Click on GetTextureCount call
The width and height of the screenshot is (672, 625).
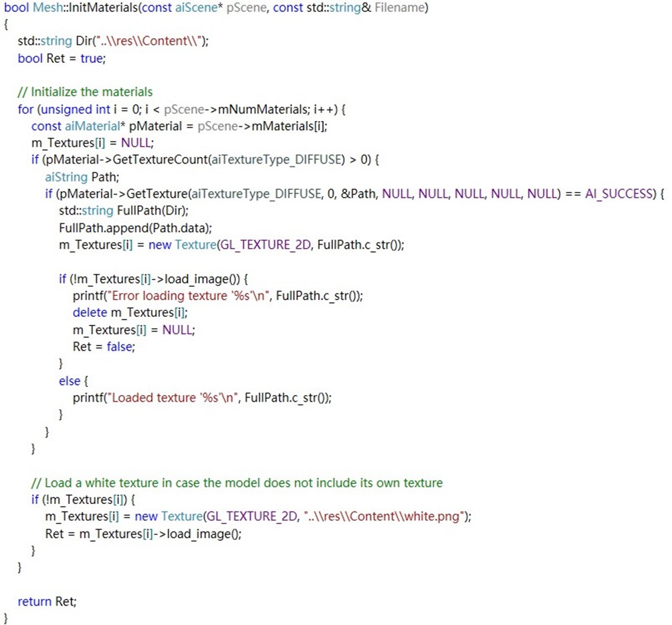coord(160,160)
